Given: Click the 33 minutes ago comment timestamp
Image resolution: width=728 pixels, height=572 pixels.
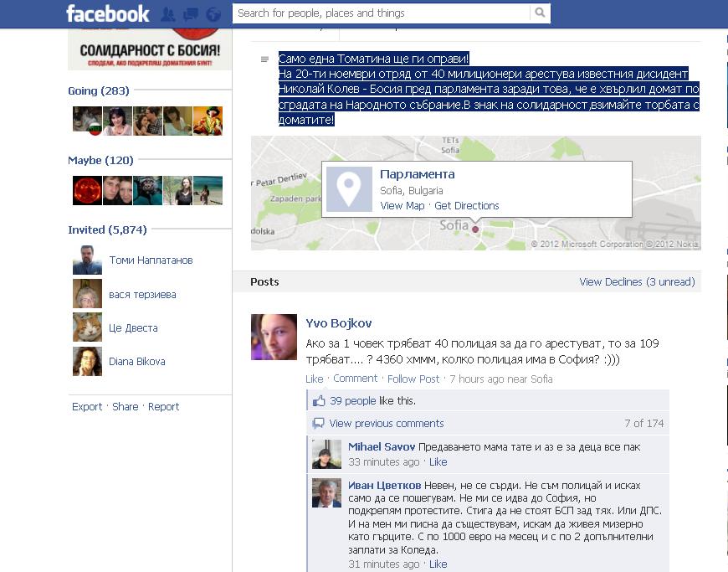Looking at the screenshot, I should tap(383, 462).
